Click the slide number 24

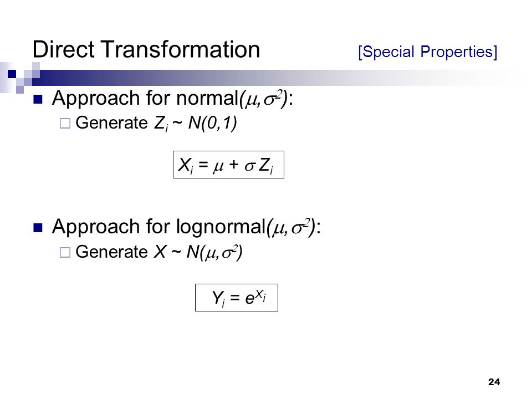[494, 382]
